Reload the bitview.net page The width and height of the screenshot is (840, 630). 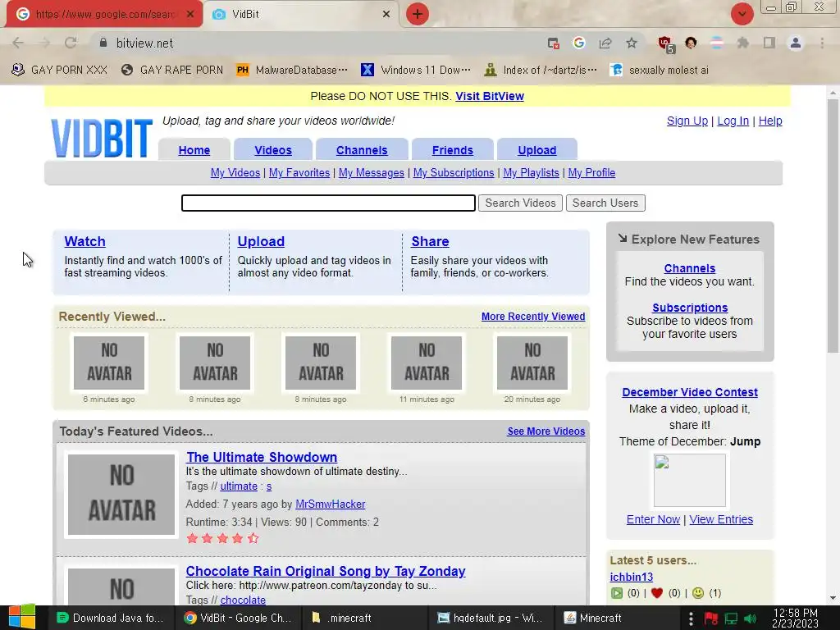71,43
